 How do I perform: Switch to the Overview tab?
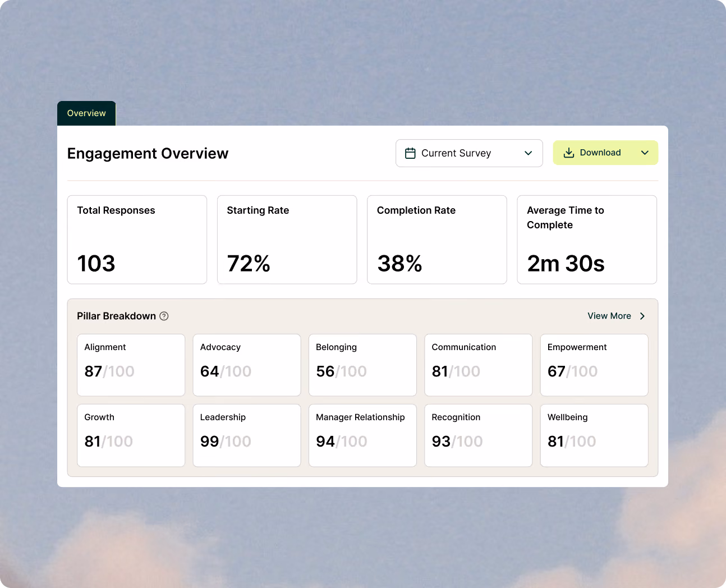[86, 113]
